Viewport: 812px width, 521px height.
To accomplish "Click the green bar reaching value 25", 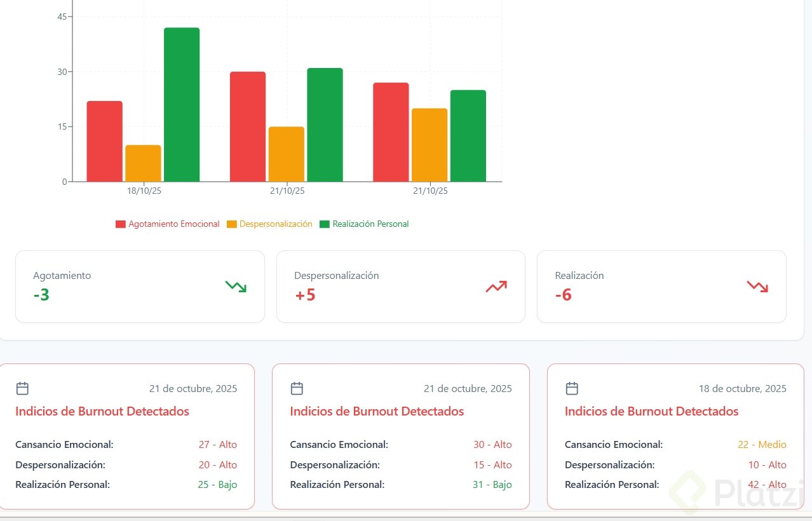I will click(x=468, y=136).
